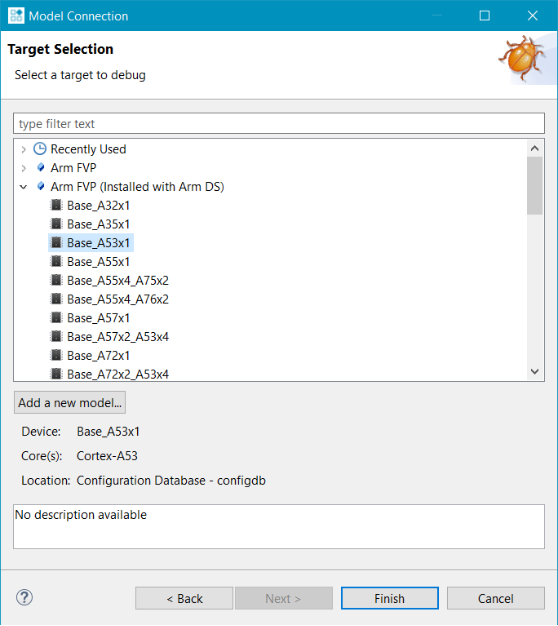558x626 pixels.
Task: Collapse Arm FVP (Installed with Arm DS)
Action: click(24, 186)
